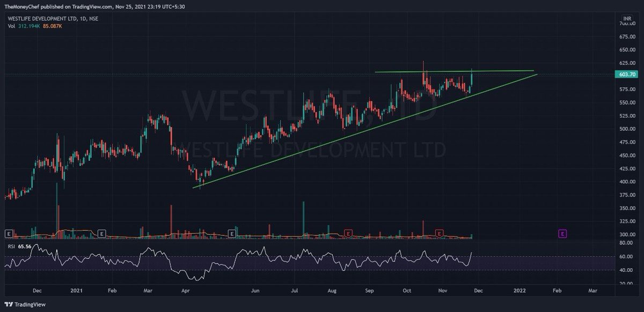Click the Oct time axis label
The width and height of the screenshot is (644, 312).
(x=406, y=291)
